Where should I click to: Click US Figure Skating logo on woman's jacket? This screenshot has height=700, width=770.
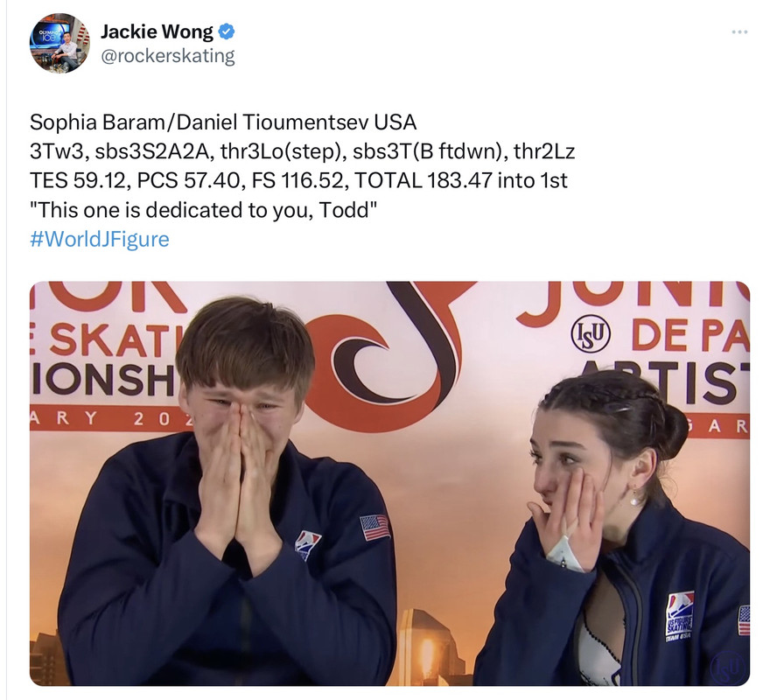pyautogui.click(x=680, y=617)
